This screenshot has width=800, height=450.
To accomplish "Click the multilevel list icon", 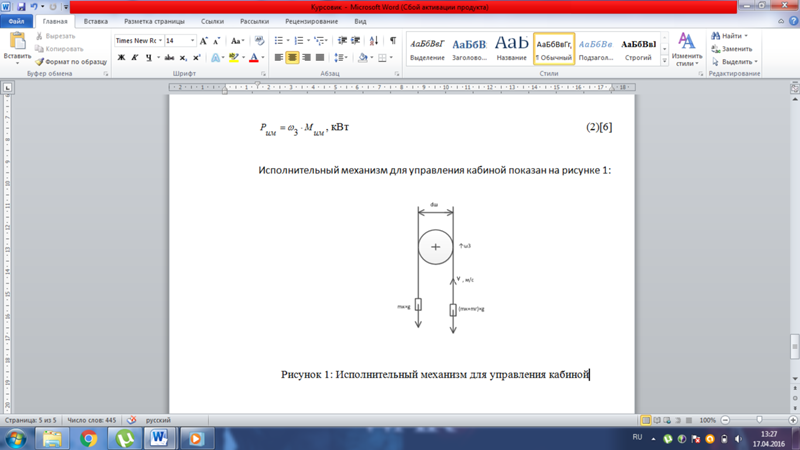I will point(319,41).
